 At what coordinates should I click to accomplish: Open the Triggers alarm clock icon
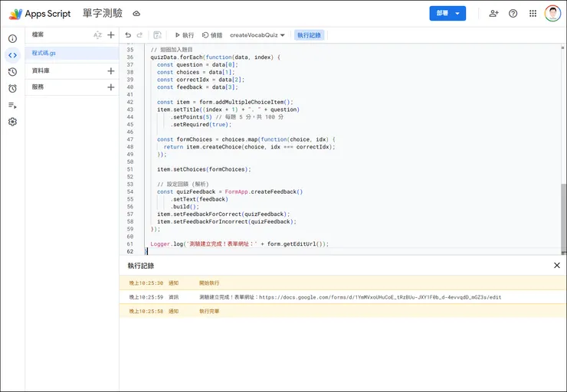click(13, 89)
